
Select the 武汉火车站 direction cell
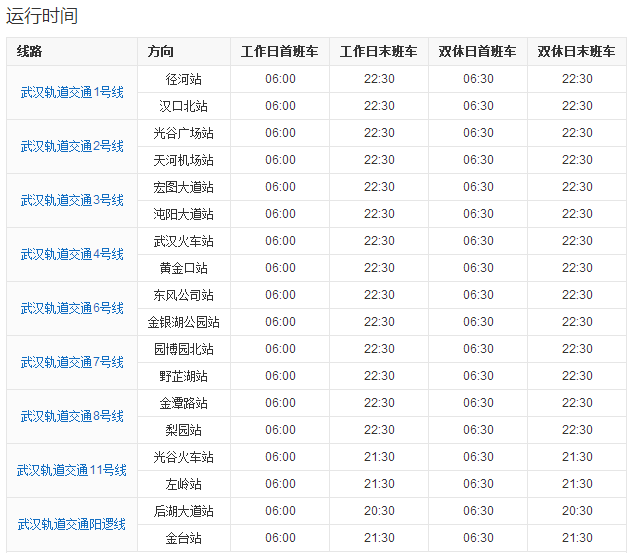[x=184, y=241]
